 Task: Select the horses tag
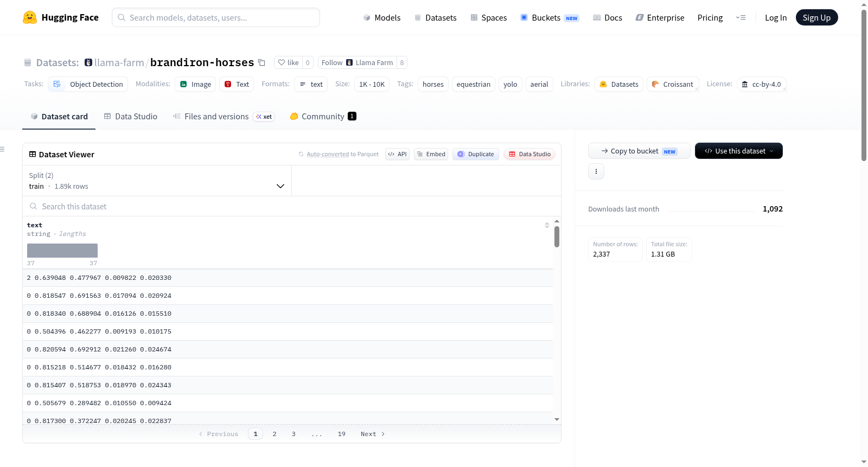[x=433, y=84]
